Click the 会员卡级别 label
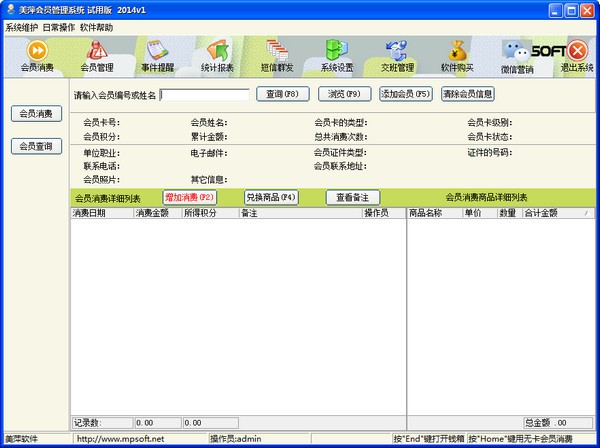This screenshot has width=600, height=448. point(489,123)
